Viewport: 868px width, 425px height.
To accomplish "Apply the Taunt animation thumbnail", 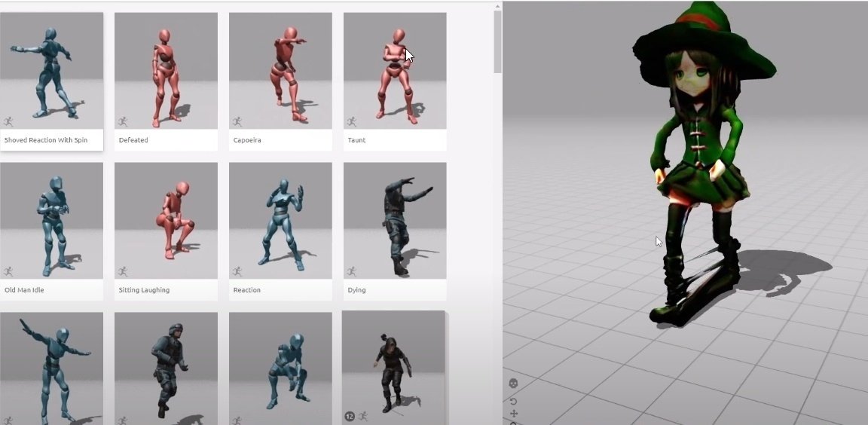I will click(x=396, y=71).
